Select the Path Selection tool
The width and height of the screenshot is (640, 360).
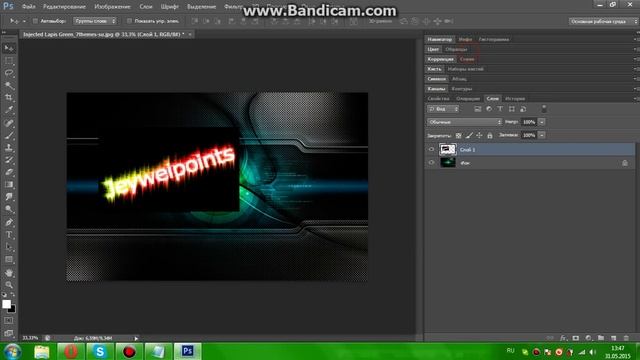point(9,247)
